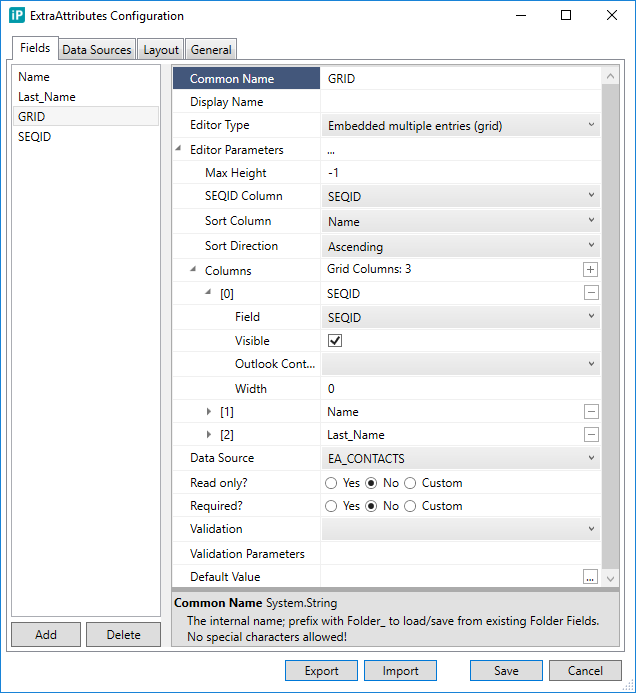Screen dimensions: 636x693
Task: Click the Grid Columns: 3 text
Action: (x=369, y=269)
